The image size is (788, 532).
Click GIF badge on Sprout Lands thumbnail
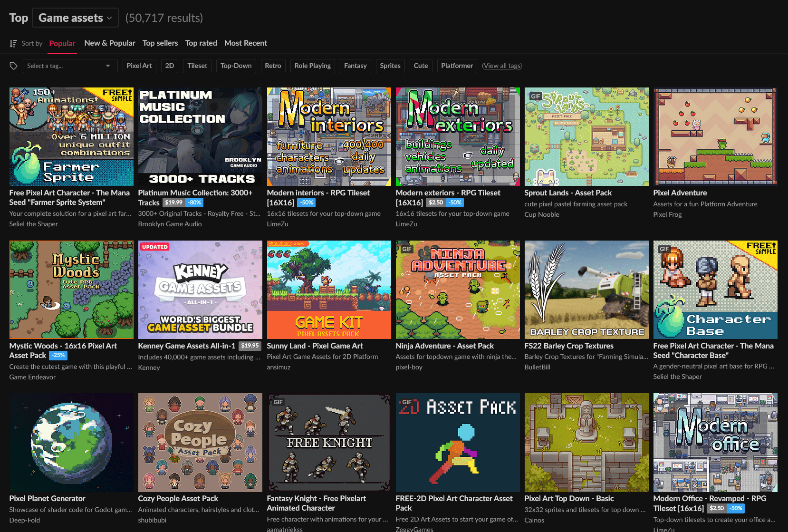pos(536,96)
